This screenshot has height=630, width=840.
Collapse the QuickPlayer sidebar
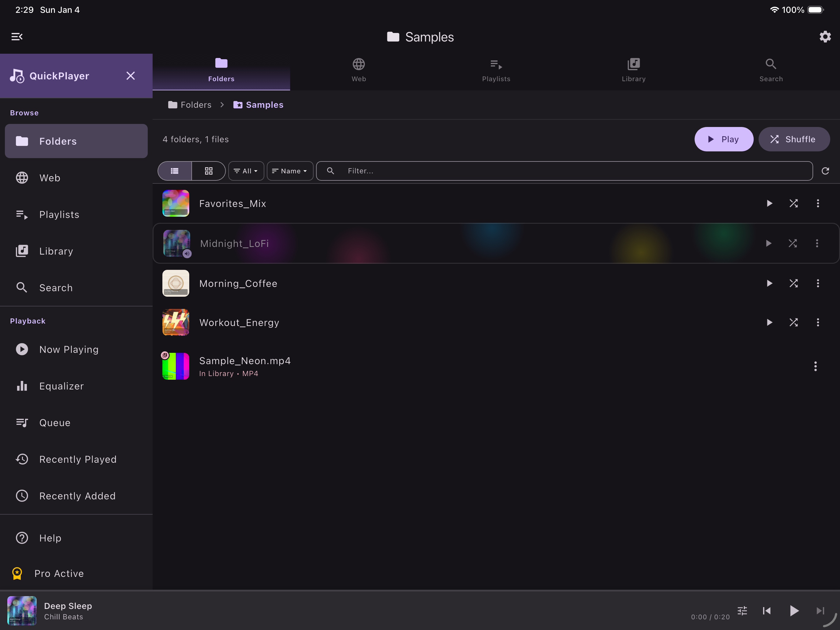[x=17, y=36]
